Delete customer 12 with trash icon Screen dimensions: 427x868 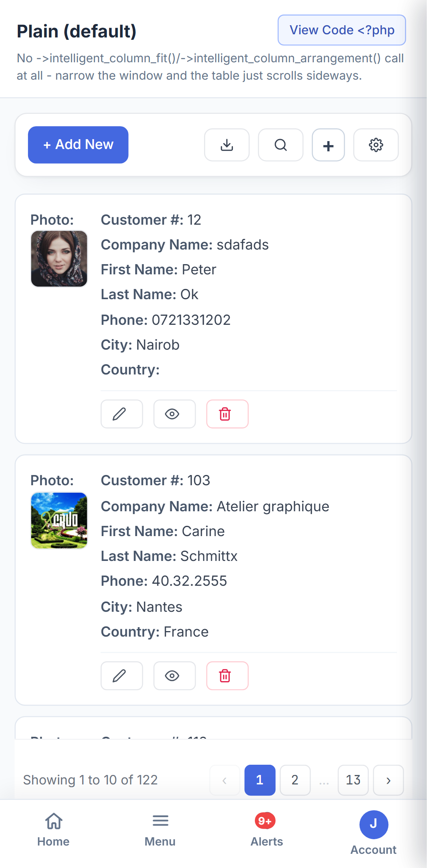point(227,414)
